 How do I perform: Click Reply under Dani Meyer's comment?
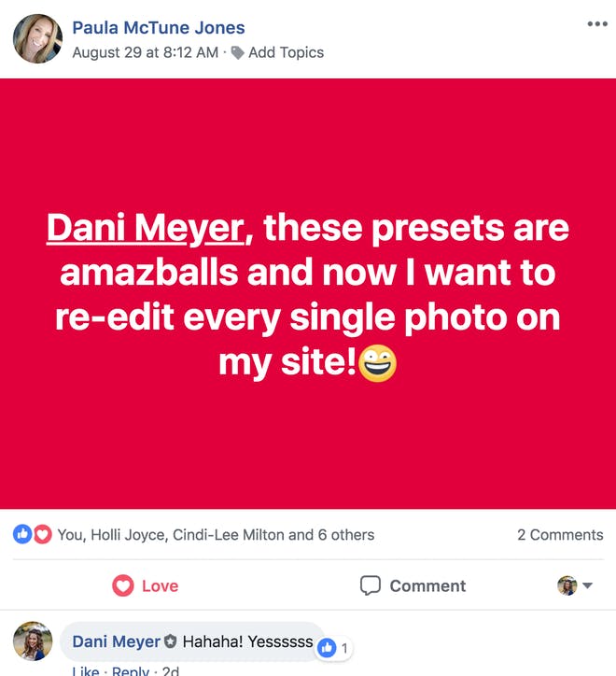coord(130,670)
